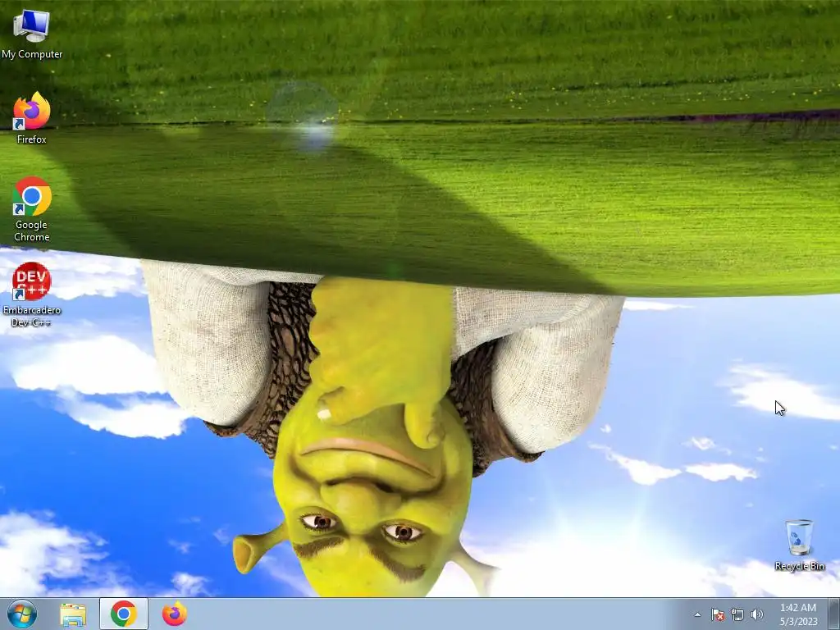Screen dimensions: 840x630
Task: Open Windows Explorer from the taskbar
Action: tap(73, 614)
